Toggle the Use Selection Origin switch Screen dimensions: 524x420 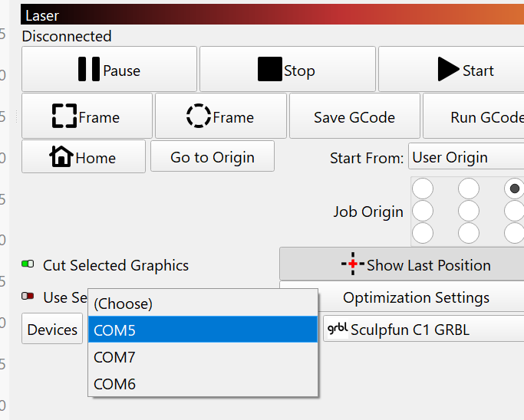28,297
